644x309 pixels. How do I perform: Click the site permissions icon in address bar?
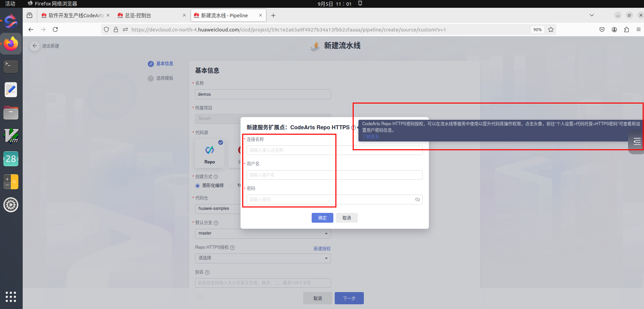[x=125, y=29]
